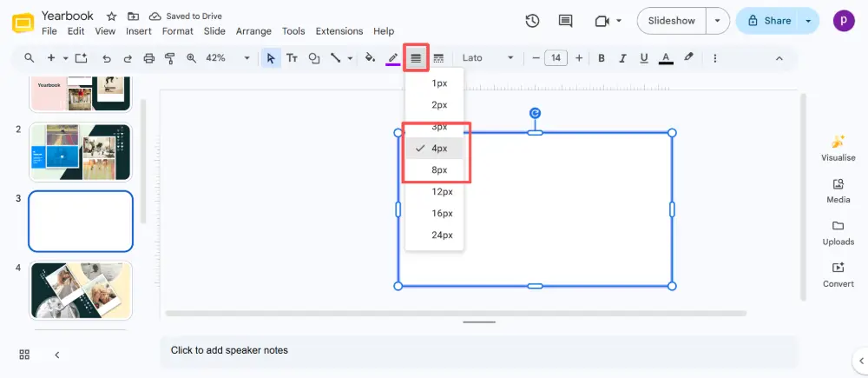Click the zoom magnifier icon

tap(192, 57)
